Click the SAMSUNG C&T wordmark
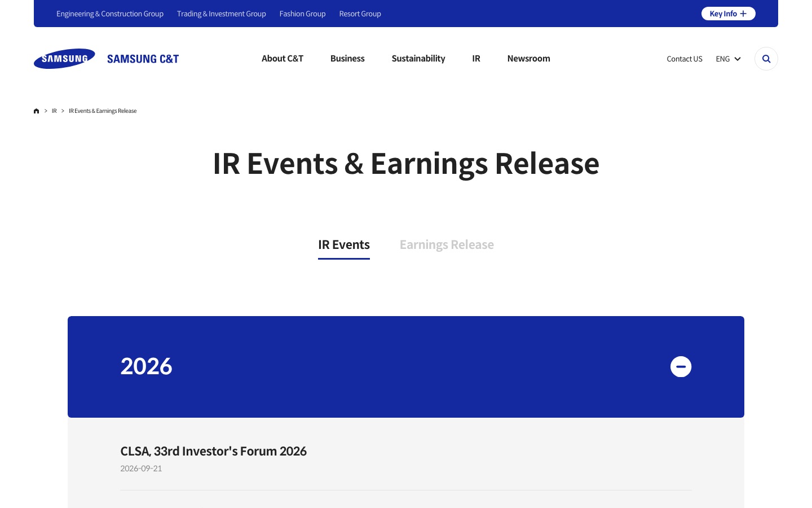The image size is (812, 508). (143, 59)
